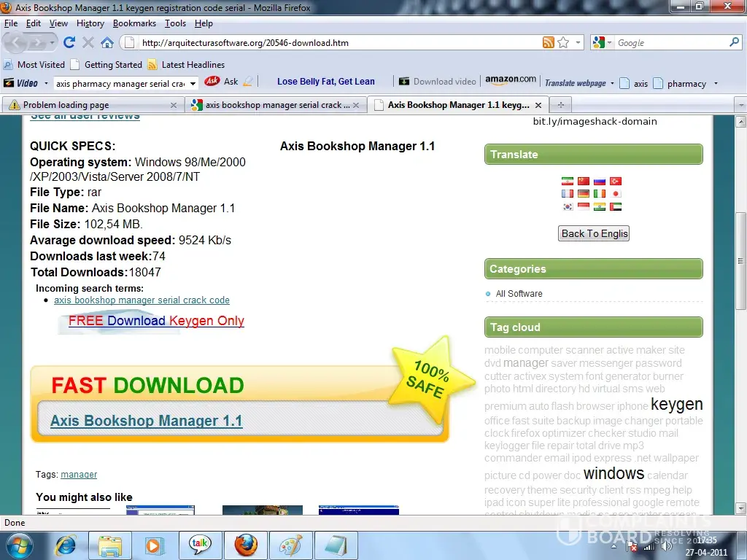Click the Back To English button
Image resolution: width=747 pixels, height=560 pixels.
[x=594, y=233]
